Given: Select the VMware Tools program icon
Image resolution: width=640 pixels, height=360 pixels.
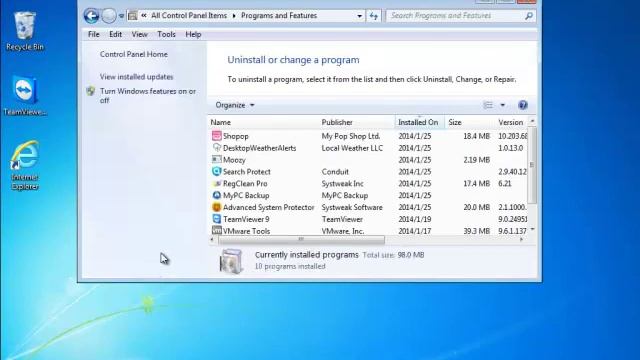Looking at the screenshot, I should click(x=216, y=231).
